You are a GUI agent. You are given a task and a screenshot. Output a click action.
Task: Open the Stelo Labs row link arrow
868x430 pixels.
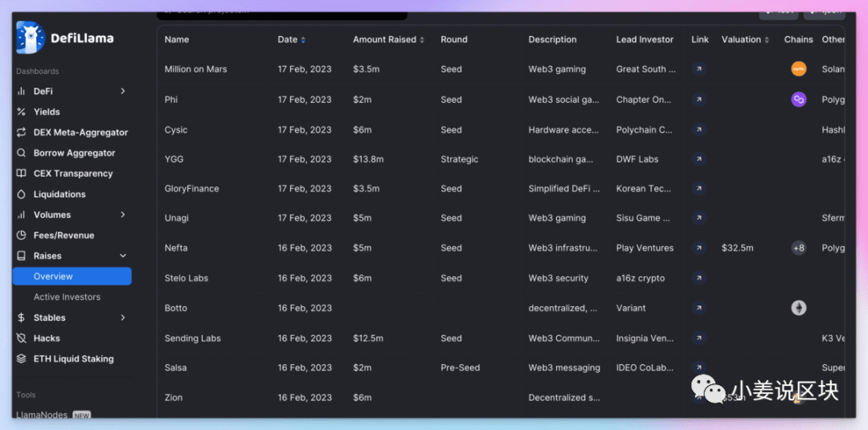pos(699,278)
